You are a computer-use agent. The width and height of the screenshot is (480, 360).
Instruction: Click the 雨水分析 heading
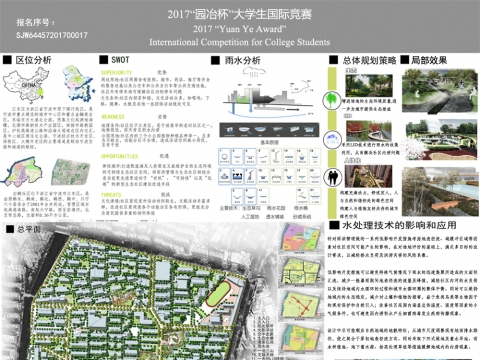[243, 60]
